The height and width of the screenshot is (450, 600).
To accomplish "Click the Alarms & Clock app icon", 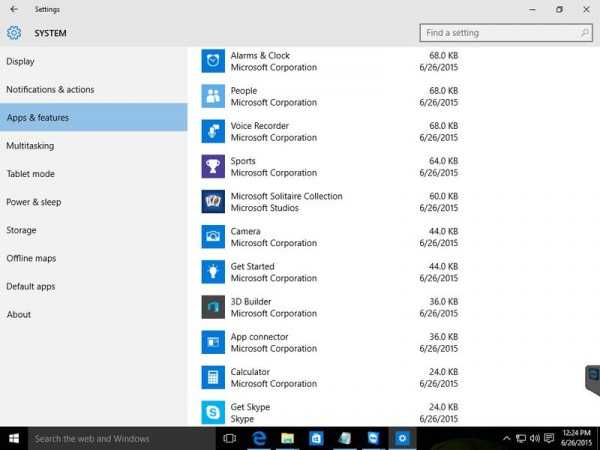I will [213, 62].
